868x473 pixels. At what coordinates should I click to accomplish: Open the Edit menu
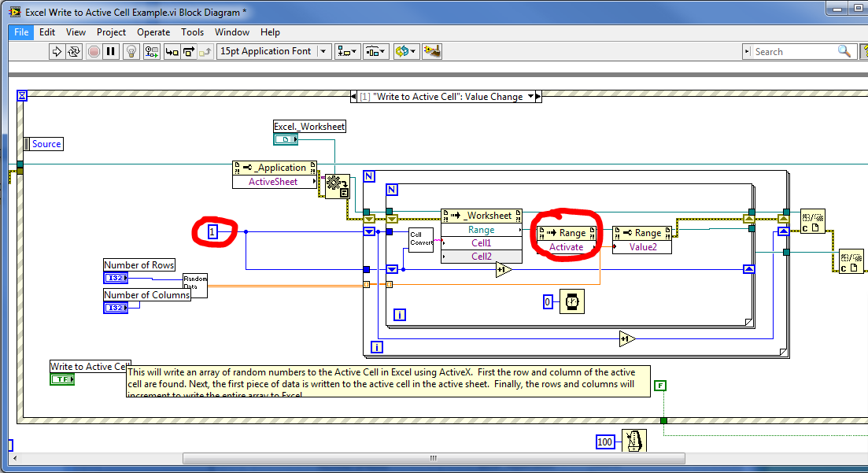pos(47,32)
